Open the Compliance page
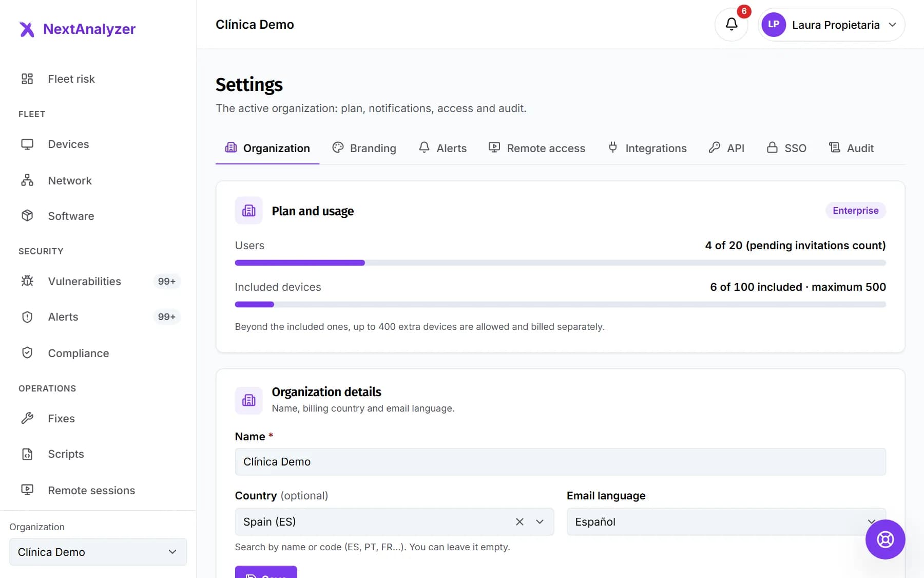The width and height of the screenshot is (924, 578). click(x=98, y=353)
